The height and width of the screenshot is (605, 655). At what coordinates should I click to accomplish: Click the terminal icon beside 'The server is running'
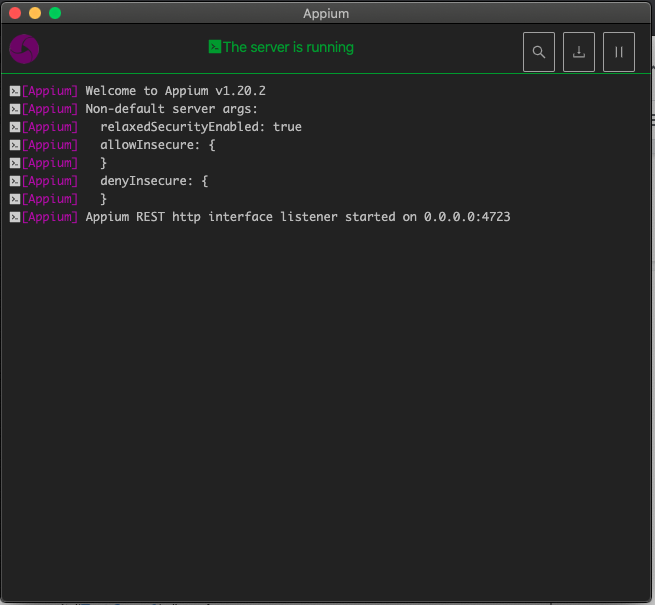pos(215,47)
